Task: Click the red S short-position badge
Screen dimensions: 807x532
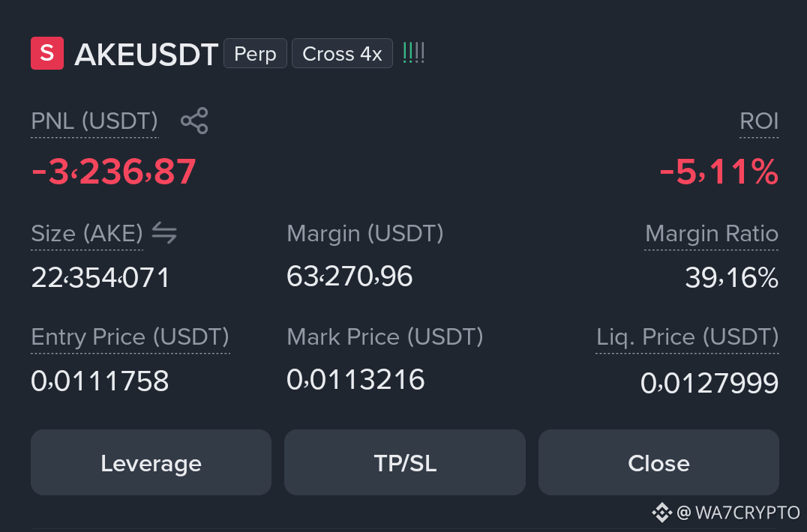Action: [47, 53]
